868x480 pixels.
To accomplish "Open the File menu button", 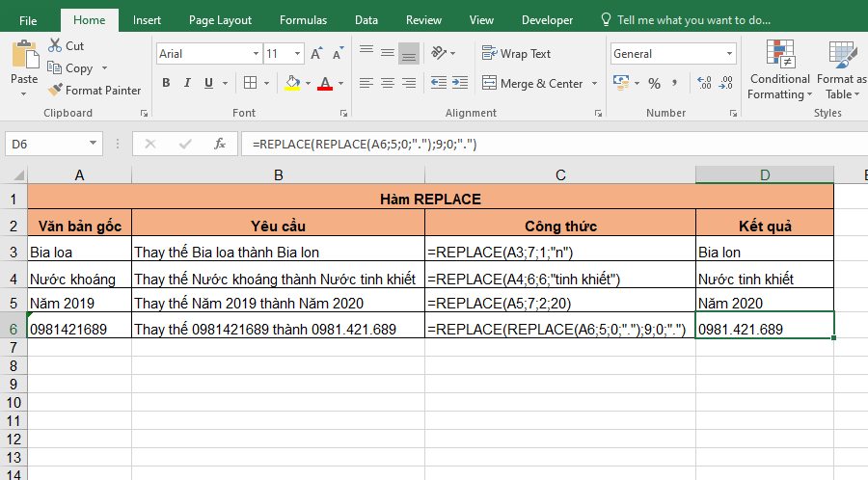I will (29, 19).
